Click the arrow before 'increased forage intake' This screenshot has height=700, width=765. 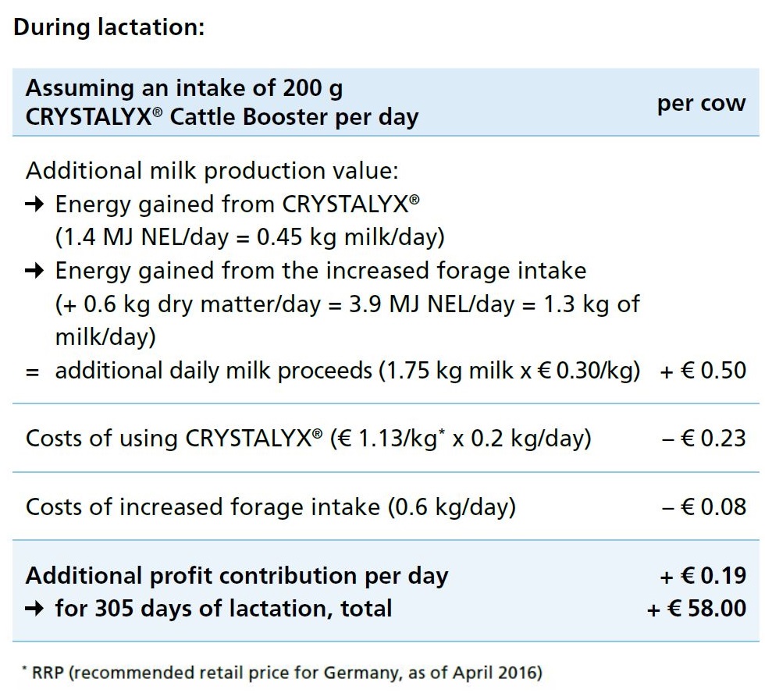[34, 270]
